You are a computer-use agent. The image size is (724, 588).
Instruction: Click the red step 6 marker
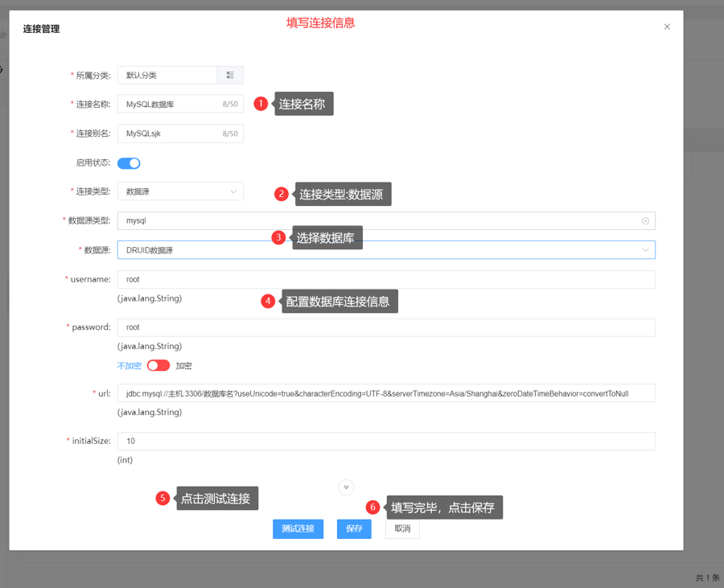coord(372,508)
